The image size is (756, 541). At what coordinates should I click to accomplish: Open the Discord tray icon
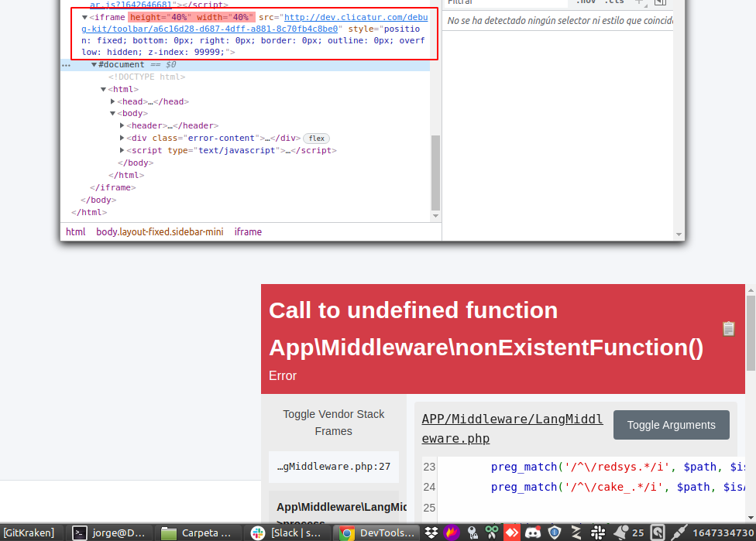click(533, 532)
